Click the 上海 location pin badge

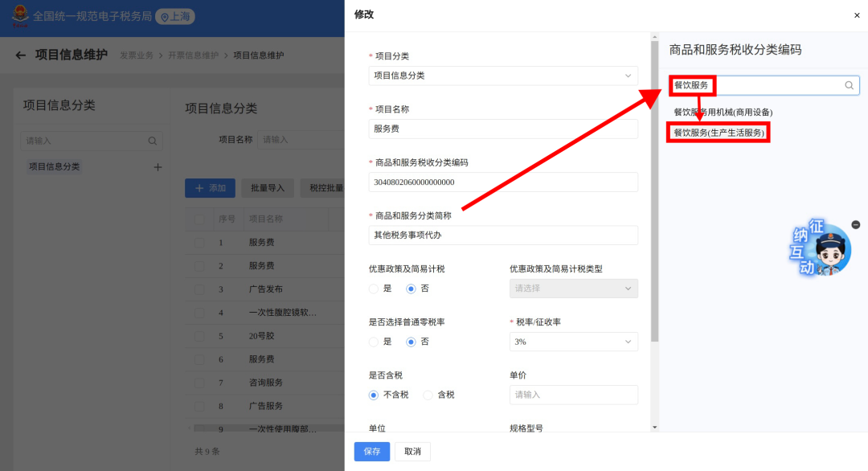coord(175,17)
